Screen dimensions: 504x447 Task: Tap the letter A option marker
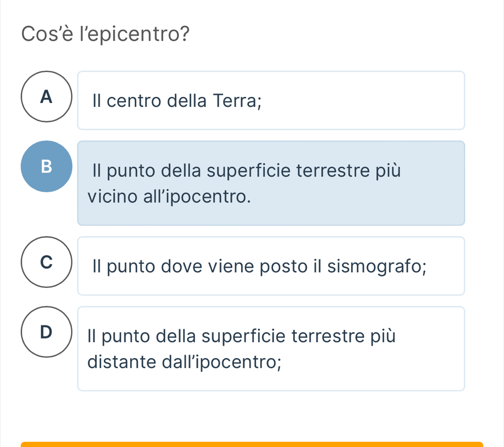point(46,97)
